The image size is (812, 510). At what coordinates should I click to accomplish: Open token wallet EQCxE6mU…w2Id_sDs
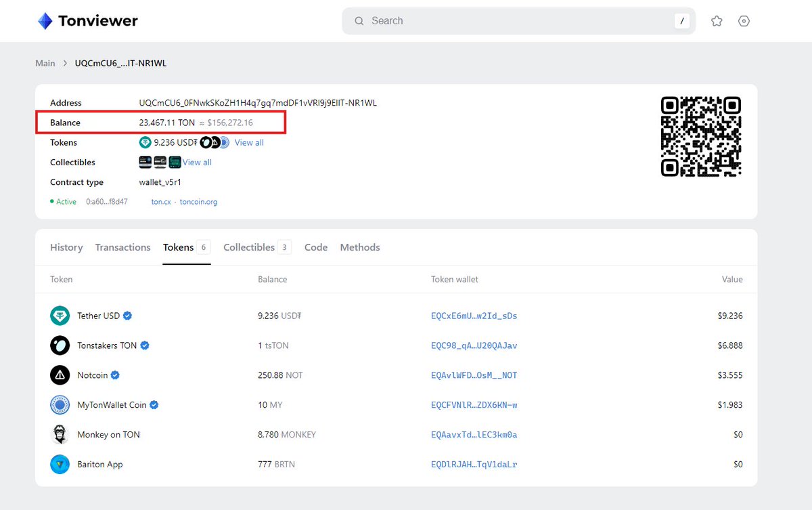tap(474, 316)
